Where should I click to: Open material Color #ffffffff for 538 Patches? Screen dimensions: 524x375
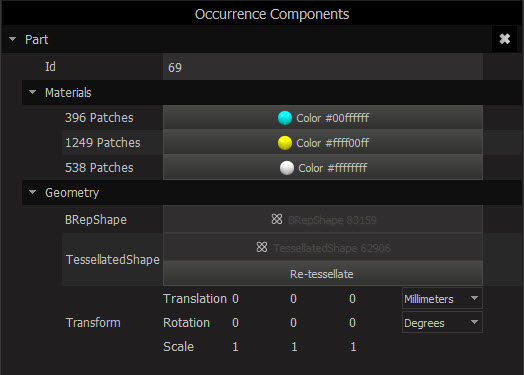pyautogui.click(x=323, y=167)
